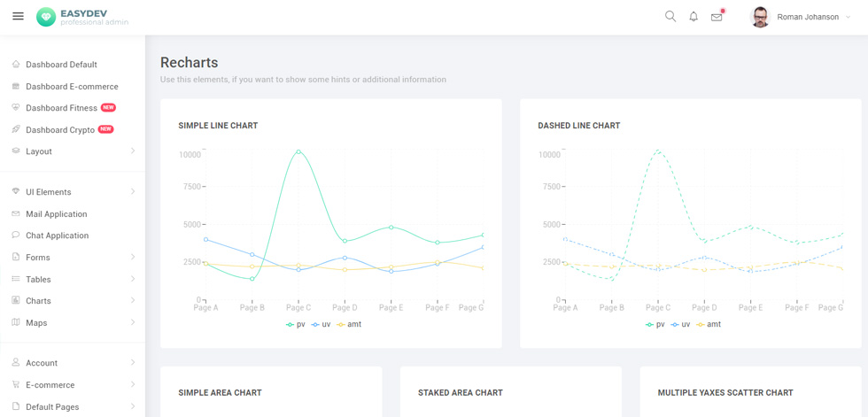The height and width of the screenshot is (417, 868).
Task: Click the Dashboard E-commerce store icon
Action: coord(16,86)
